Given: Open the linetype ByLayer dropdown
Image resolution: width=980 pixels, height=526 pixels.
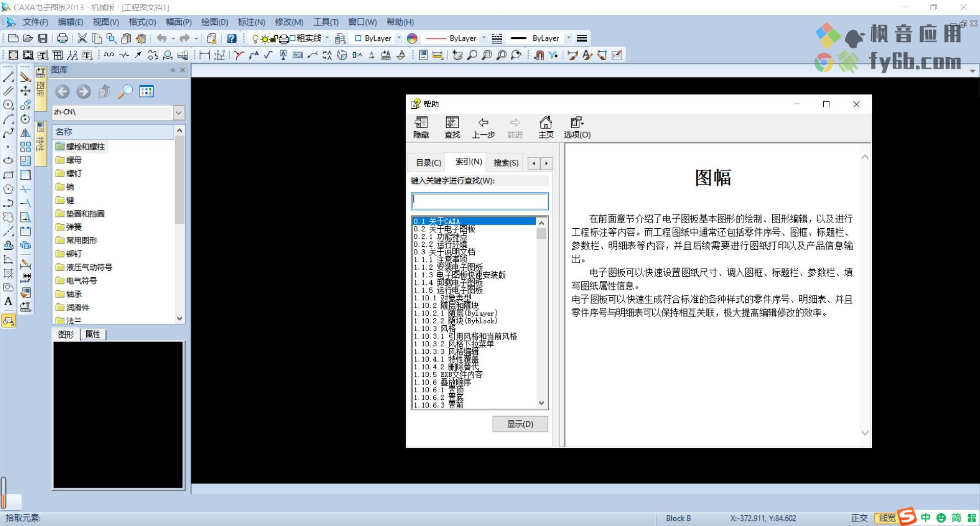Looking at the screenshot, I should [484, 38].
